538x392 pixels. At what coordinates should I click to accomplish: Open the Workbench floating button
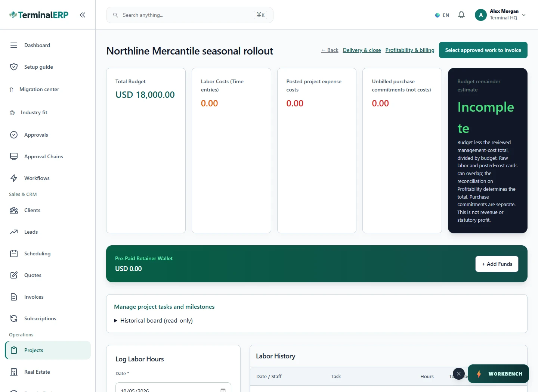(498, 374)
